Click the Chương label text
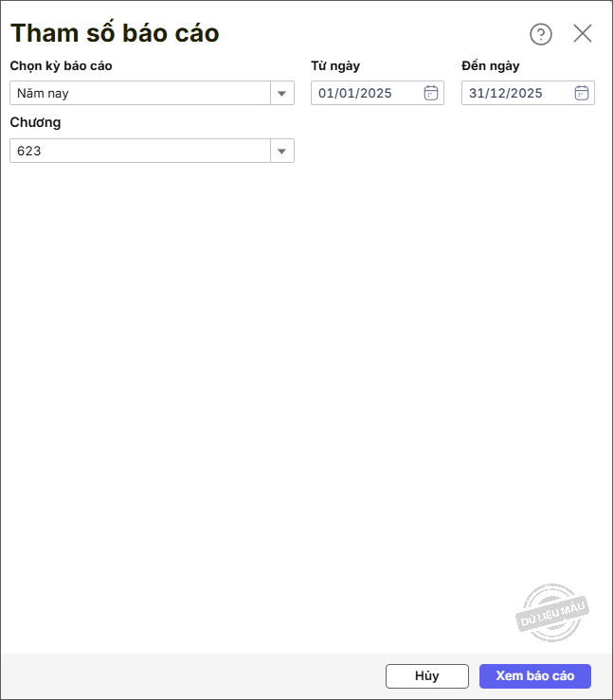This screenshot has width=613, height=700. click(x=35, y=122)
